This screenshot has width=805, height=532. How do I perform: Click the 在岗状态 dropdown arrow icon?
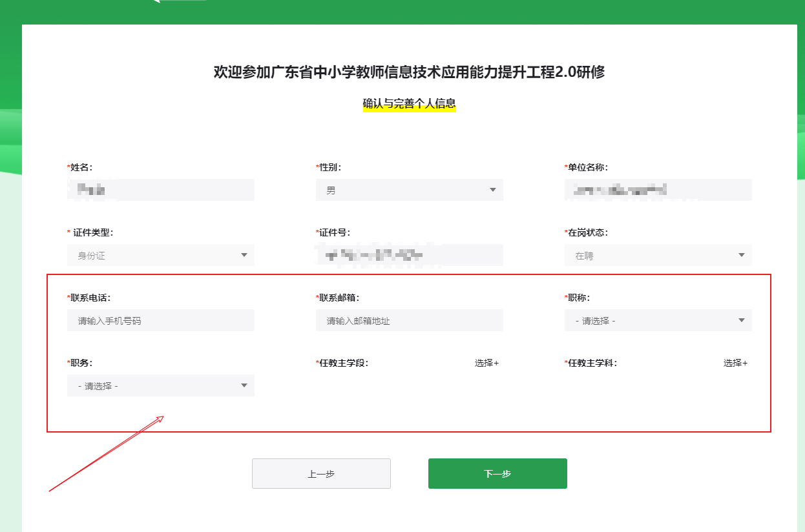[742, 255]
